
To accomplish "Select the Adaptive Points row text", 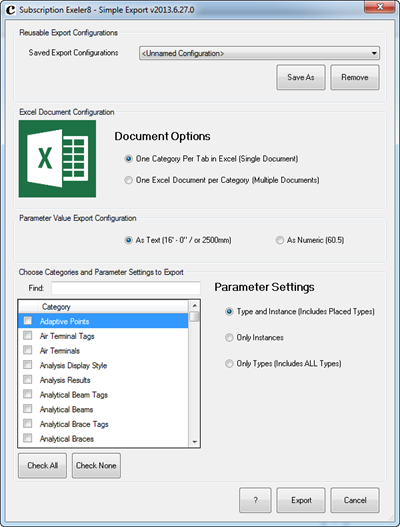I will (x=65, y=321).
